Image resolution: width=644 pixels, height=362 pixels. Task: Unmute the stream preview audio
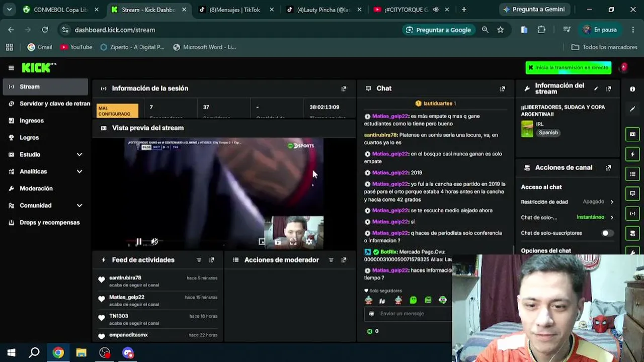154,242
